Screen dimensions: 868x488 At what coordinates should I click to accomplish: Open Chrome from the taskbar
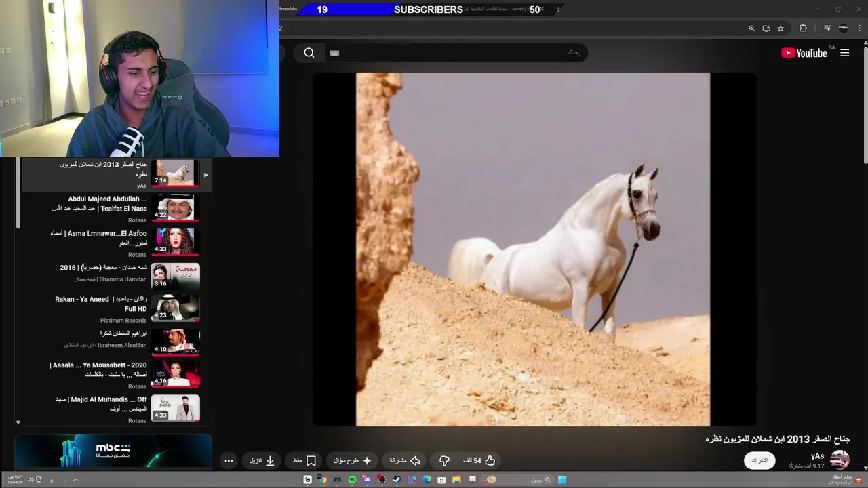pos(323,480)
